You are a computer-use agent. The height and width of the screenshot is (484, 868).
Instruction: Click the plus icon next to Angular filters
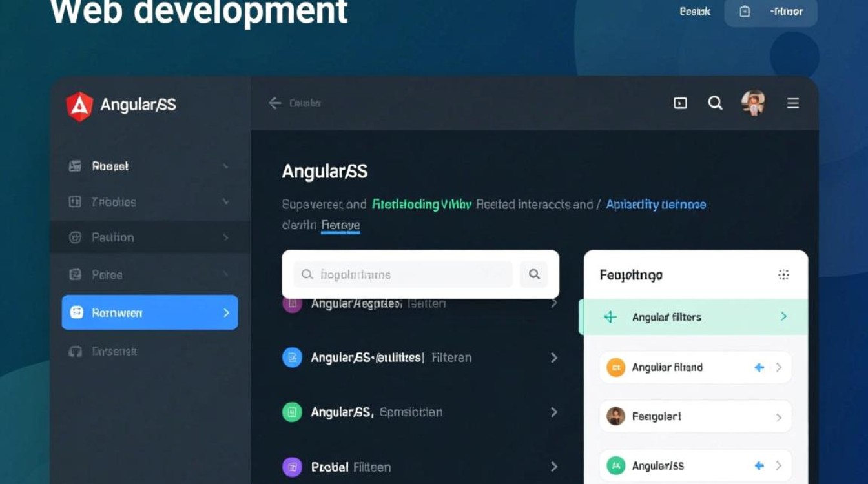click(610, 316)
